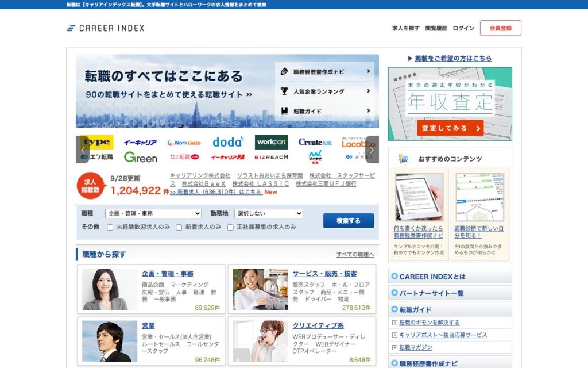Open the Lacotto partner logo
This screenshot has width=588, height=368.
[358, 143]
